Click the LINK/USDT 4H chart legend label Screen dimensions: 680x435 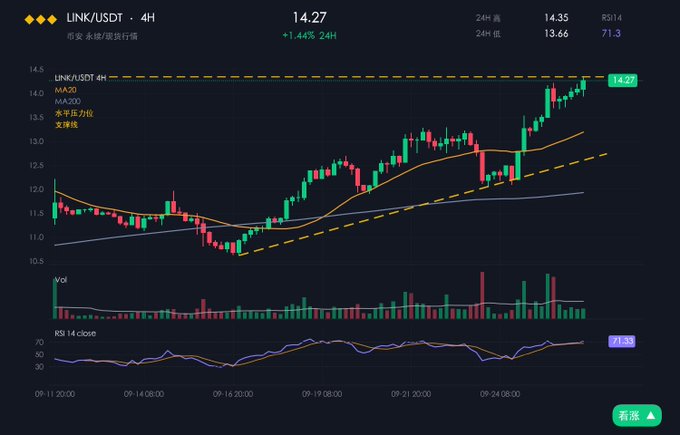pos(80,78)
